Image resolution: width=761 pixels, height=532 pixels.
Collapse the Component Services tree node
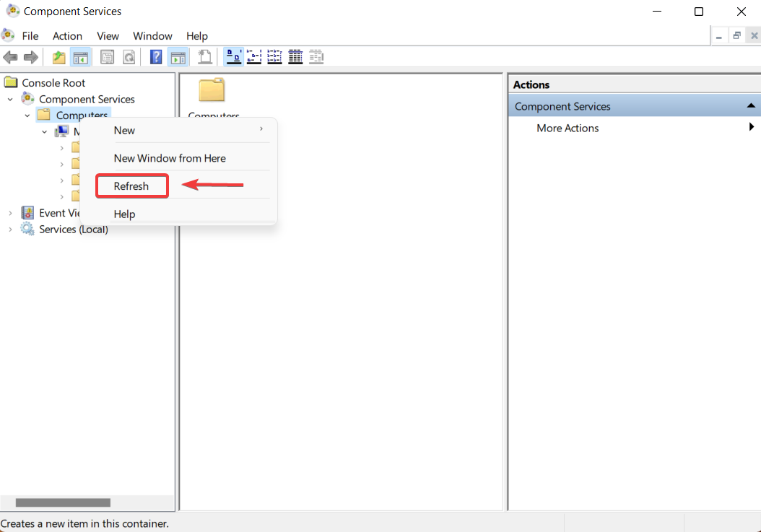[10, 100]
